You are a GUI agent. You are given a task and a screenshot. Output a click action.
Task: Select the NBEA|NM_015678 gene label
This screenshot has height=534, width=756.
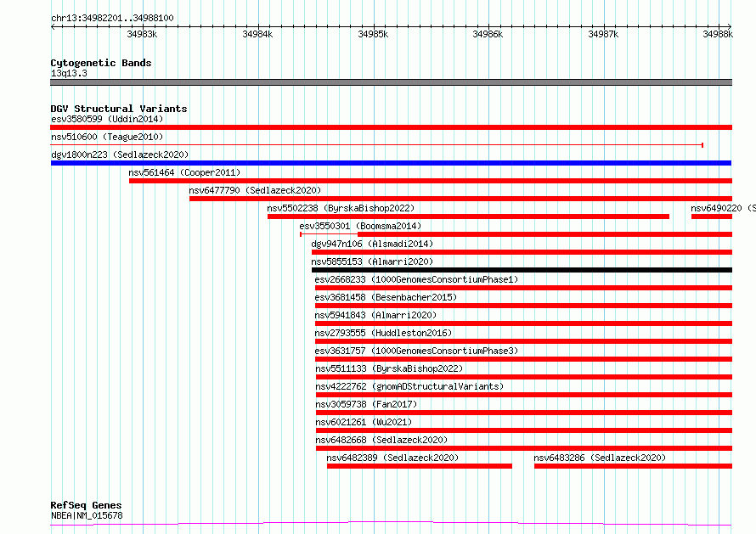87,515
